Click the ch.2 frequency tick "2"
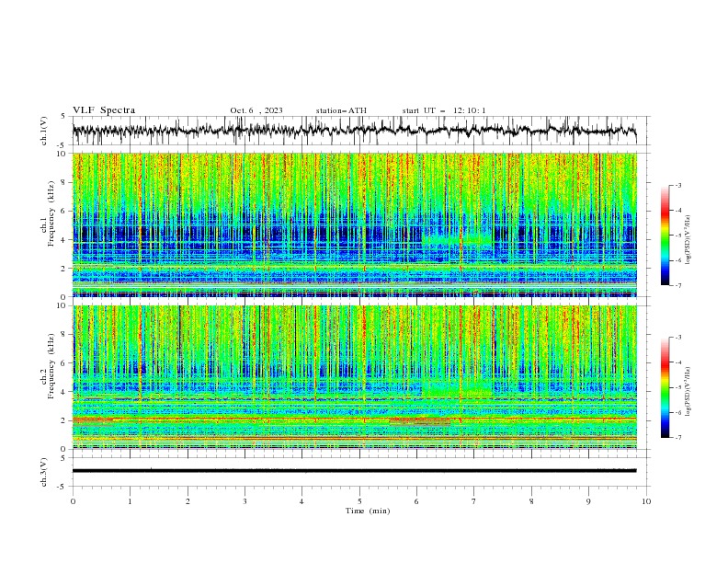 tap(64, 420)
